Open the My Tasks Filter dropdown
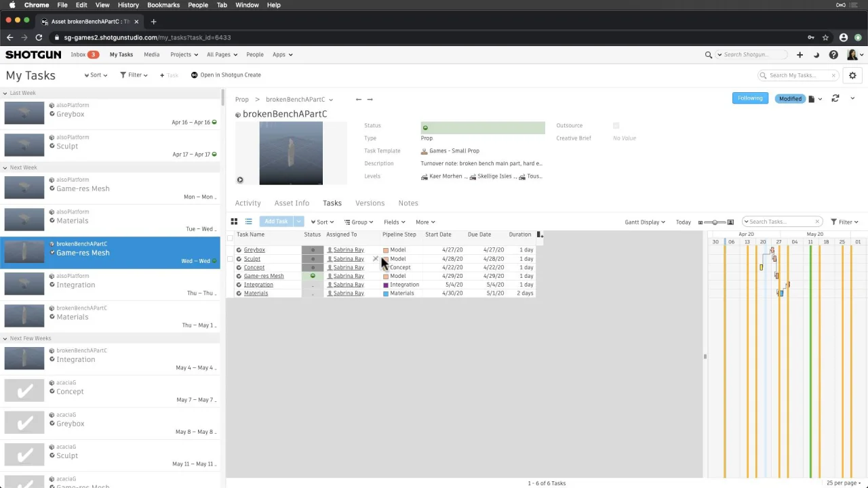The width and height of the screenshot is (868, 488). (134, 75)
